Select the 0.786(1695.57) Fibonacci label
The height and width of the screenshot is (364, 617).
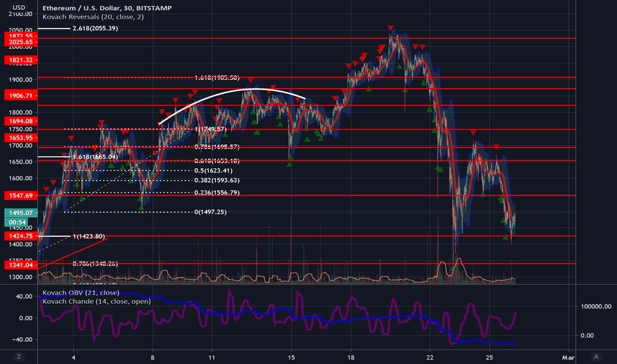click(217, 147)
